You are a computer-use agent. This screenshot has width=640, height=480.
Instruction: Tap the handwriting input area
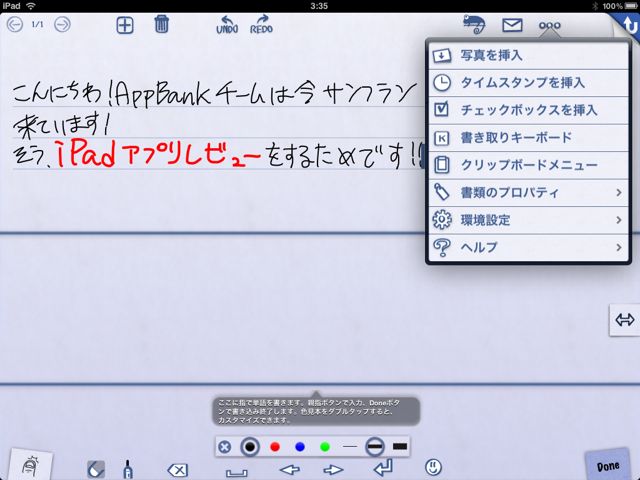(x=320, y=309)
